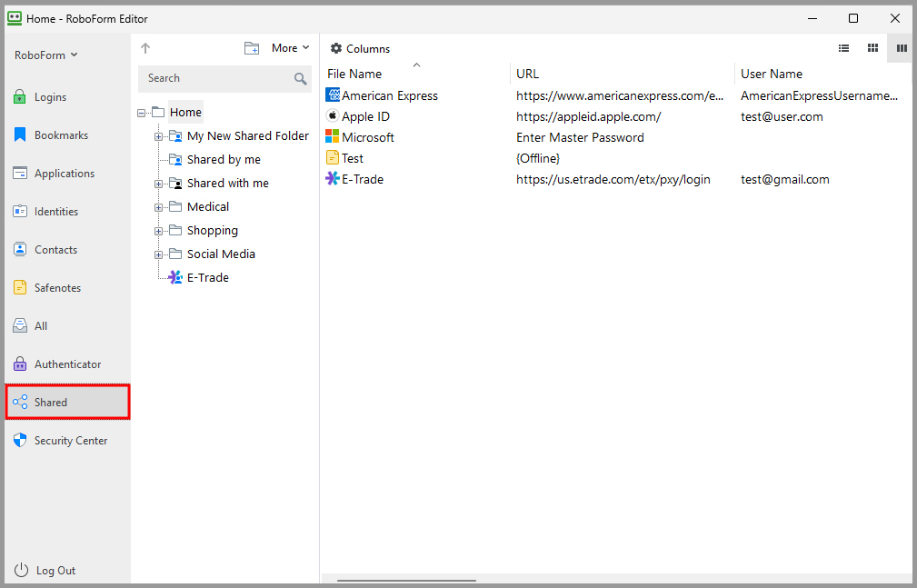The height and width of the screenshot is (588, 917).
Task: Open the Identities section
Action: click(x=67, y=211)
